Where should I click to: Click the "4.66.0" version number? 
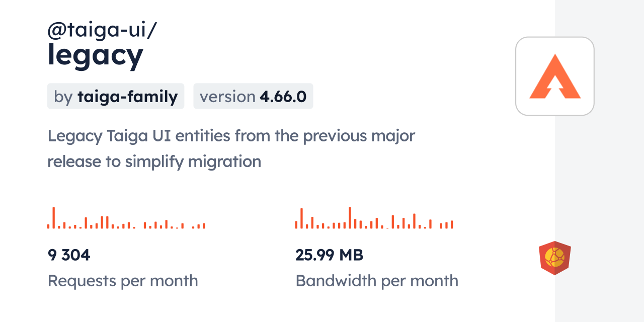(283, 97)
